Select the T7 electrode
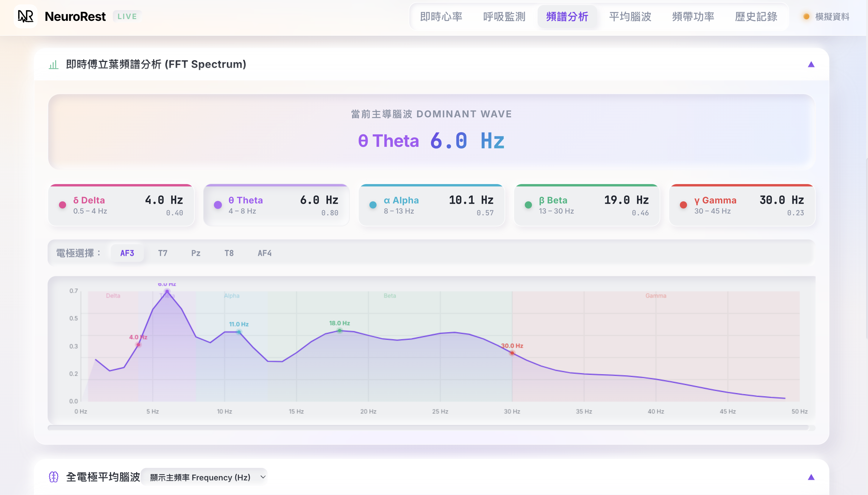 163,253
